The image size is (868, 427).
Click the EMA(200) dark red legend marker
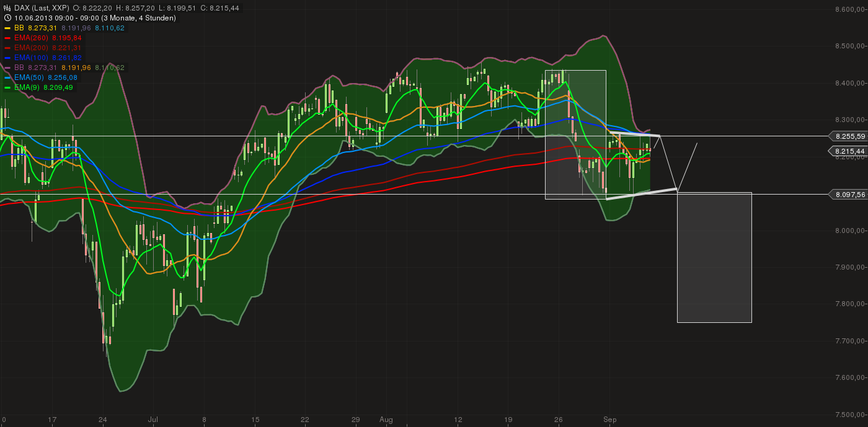click(7, 48)
